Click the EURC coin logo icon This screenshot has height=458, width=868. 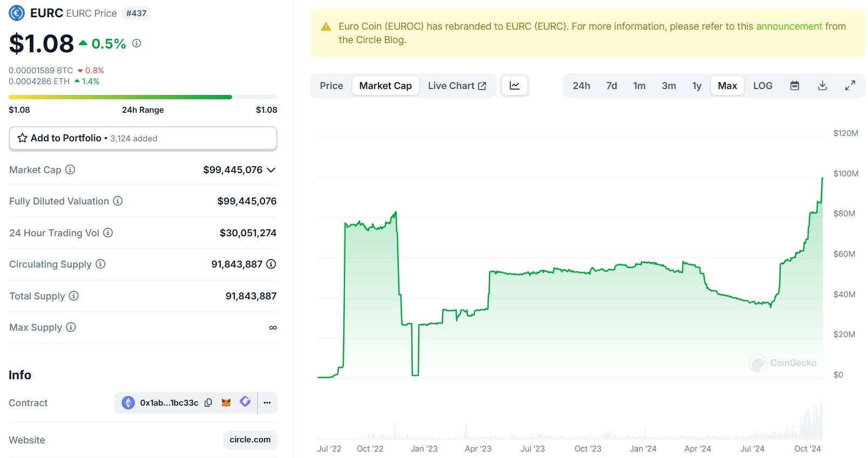[x=17, y=13]
